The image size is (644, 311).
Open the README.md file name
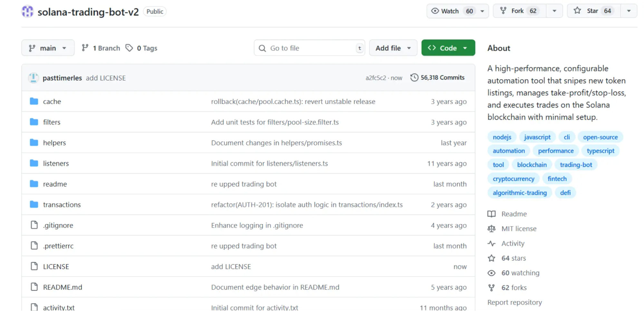[62, 287]
